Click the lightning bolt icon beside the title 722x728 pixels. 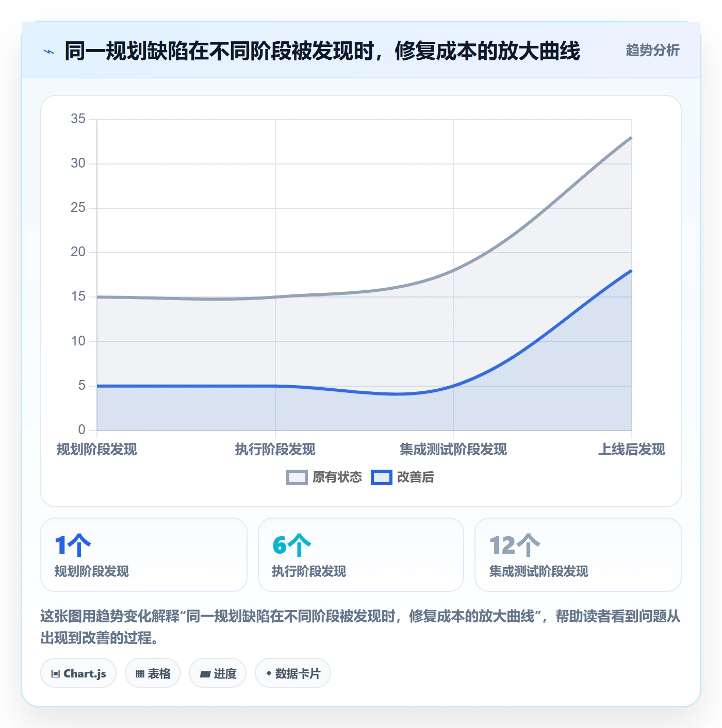(49, 52)
